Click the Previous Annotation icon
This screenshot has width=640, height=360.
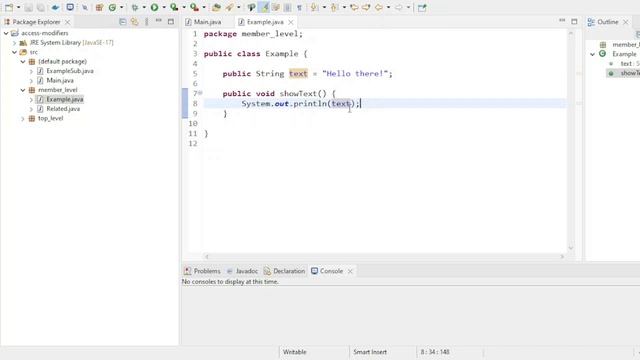pos(334,7)
